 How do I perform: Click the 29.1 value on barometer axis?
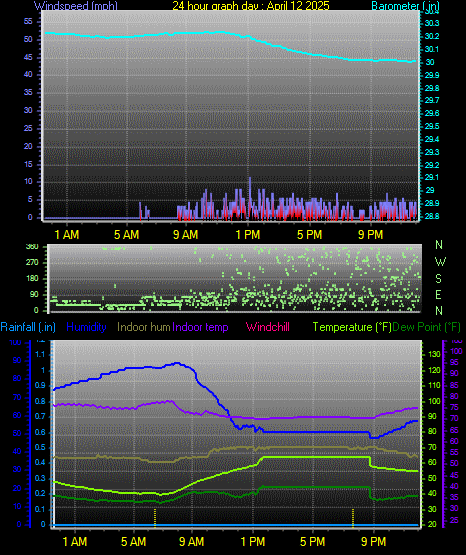pyautogui.click(x=432, y=177)
